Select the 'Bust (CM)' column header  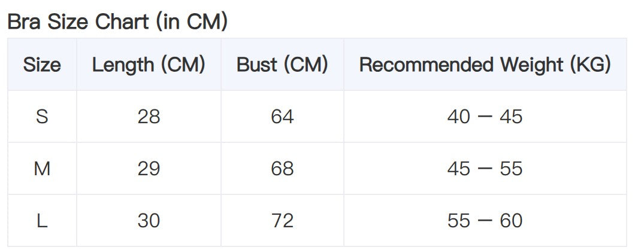click(x=282, y=65)
